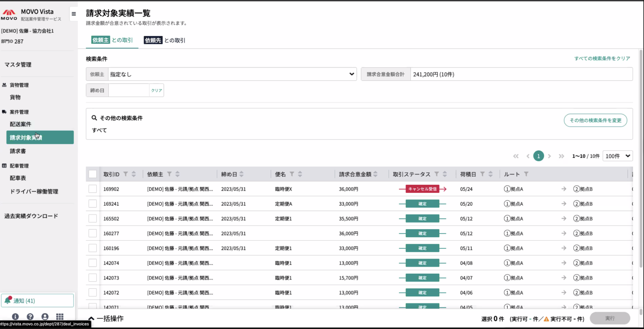The height and width of the screenshot is (329, 644).
Task: Collapse the 一括操作 panel chevron
Action: 91,318
